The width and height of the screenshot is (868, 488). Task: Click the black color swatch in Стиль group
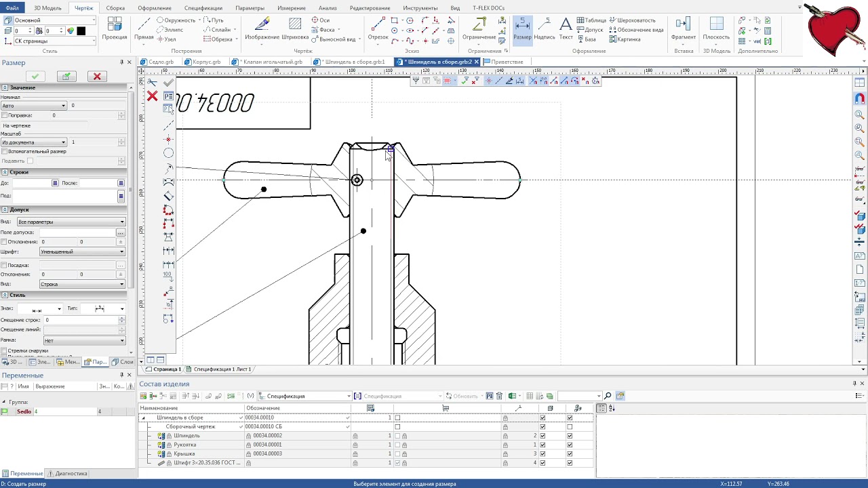click(81, 30)
